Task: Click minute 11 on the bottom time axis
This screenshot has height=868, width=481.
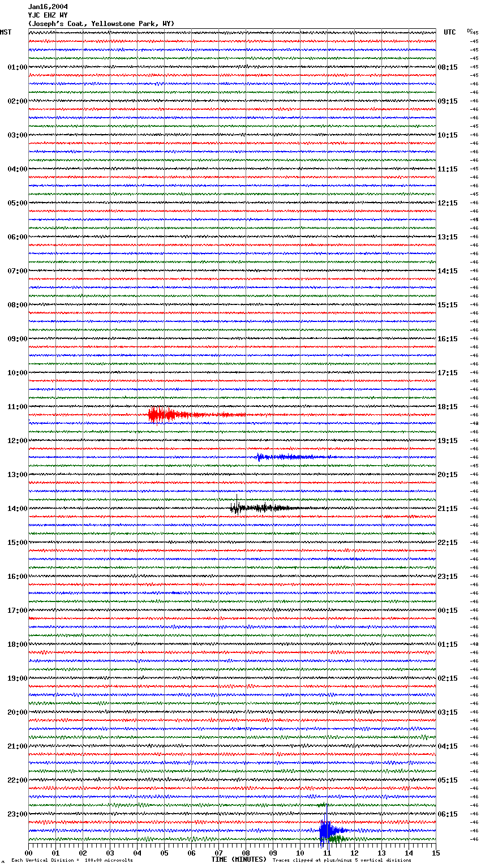Action: coord(328,853)
